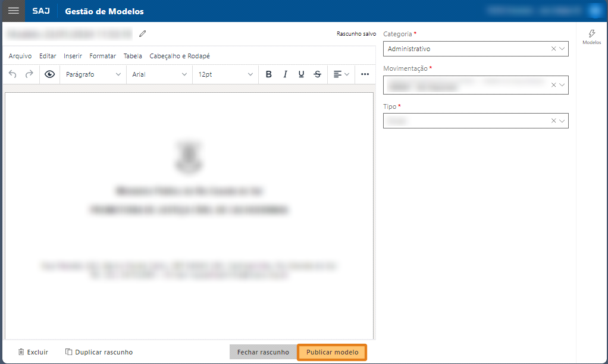Duplicate the draft via the Duplicar rascunho icon

click(67, 352)
